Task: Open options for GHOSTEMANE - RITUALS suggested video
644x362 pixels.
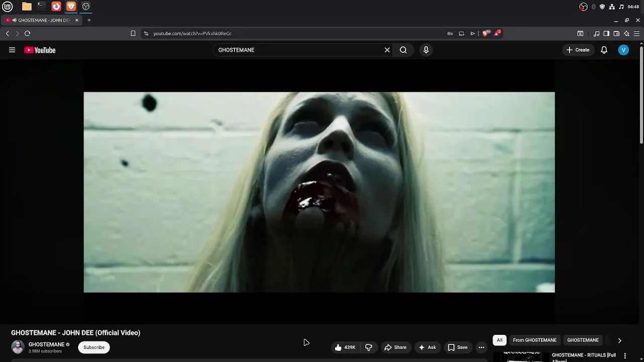Action: pos(625,355)
